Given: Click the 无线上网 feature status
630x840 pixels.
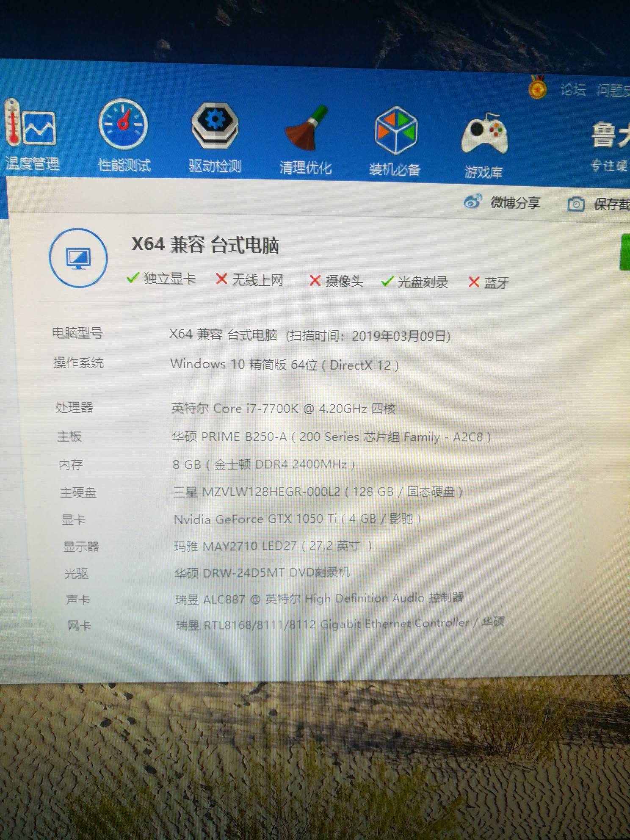Looking at the screenshot, I should 249,279.
